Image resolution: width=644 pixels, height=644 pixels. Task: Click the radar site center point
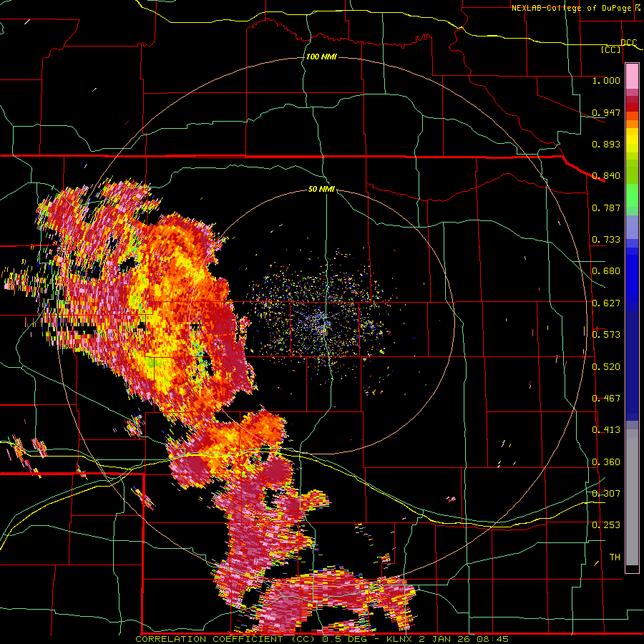324,323
